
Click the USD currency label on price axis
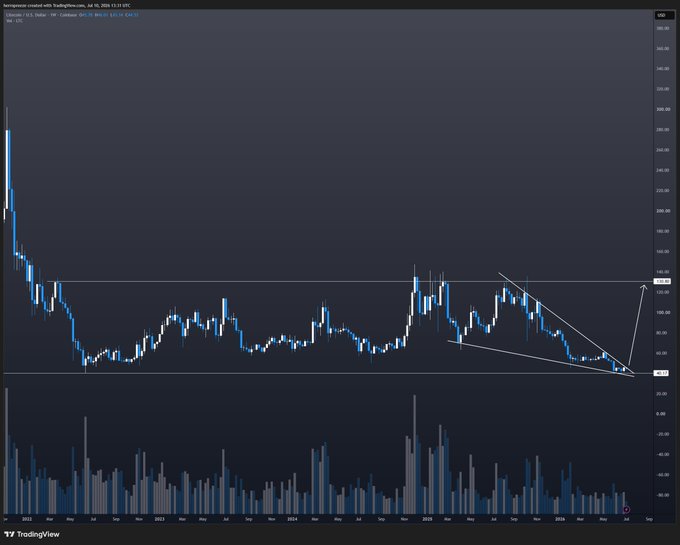click(662, 15)
